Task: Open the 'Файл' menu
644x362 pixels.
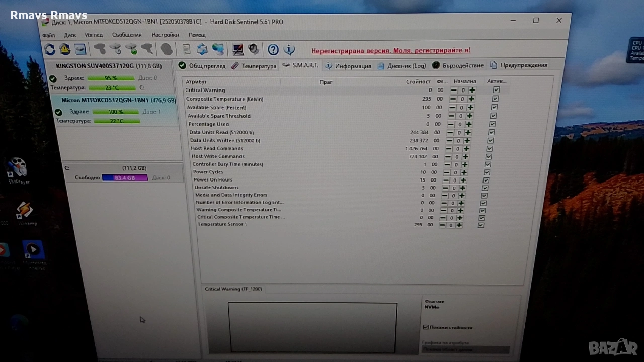Action: [49, 35]
